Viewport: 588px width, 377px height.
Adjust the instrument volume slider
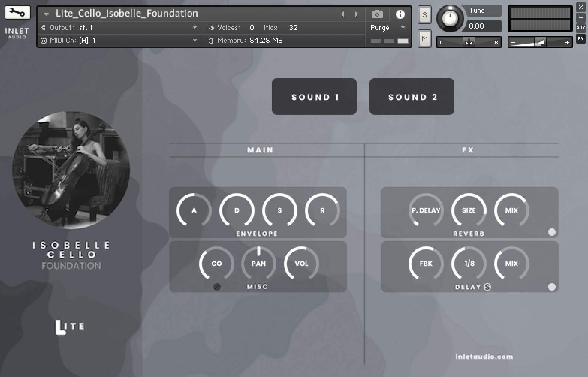click(540, 42)
